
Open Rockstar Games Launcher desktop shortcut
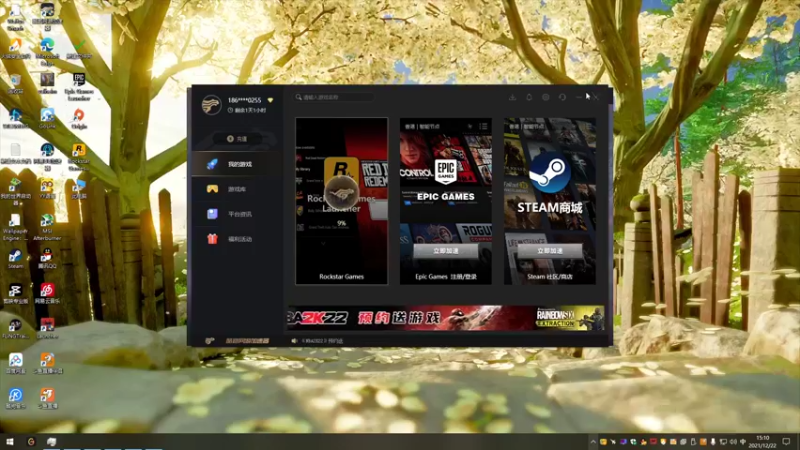[x=79, y=156]
